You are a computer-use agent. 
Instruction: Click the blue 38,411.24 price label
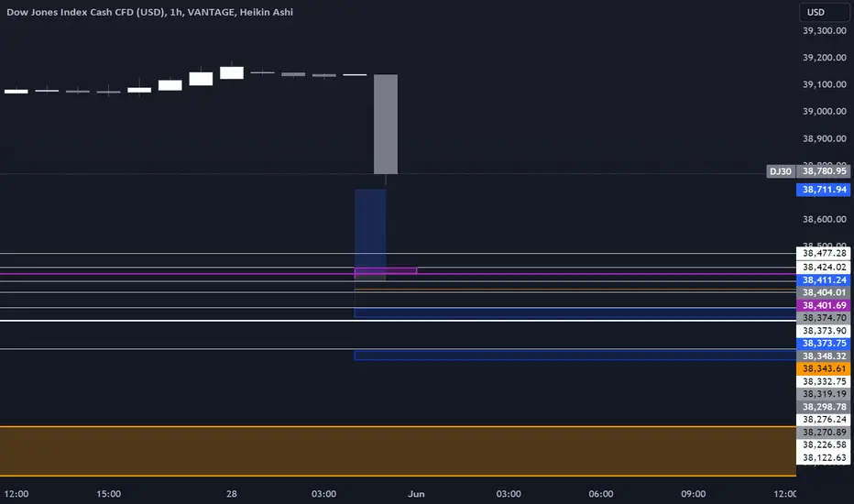[x=824, y=280]
